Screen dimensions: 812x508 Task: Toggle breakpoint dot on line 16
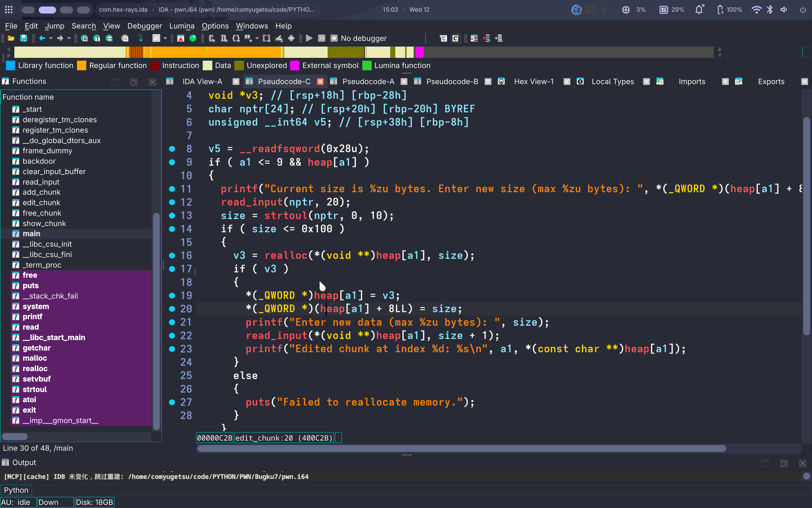click(x=172, y=255)
